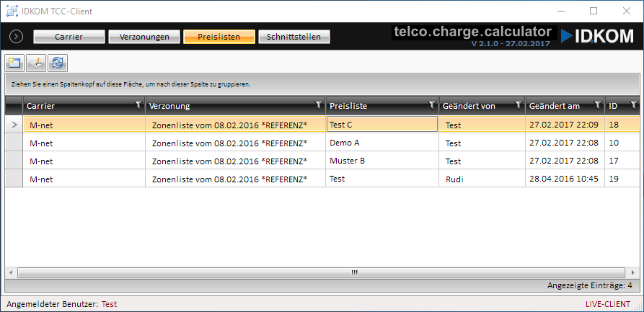This screenshot has width=644, height=312.
Task: Open the ID column filter funnel
Action: pyautogui.click(x=634, y=105)
